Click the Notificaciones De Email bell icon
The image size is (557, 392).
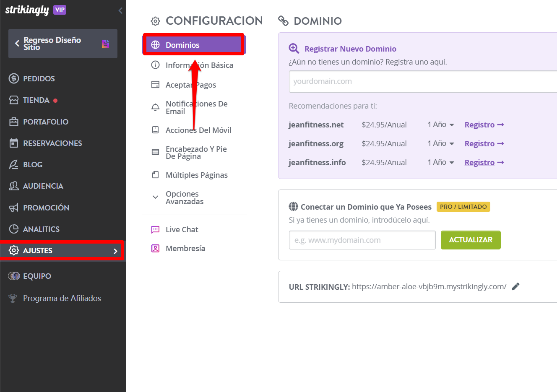click(156, 107)
